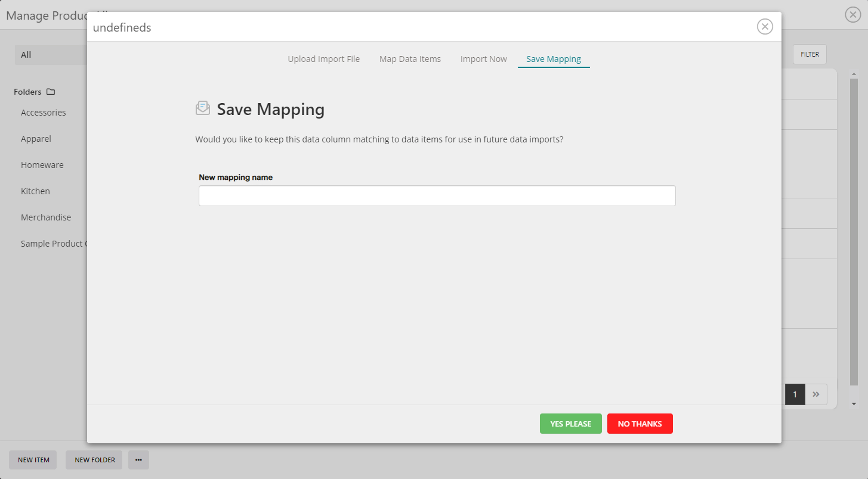868x479 pixels.
Task: Close the undefineds dialog with its X icon
Action: point(765,26)
